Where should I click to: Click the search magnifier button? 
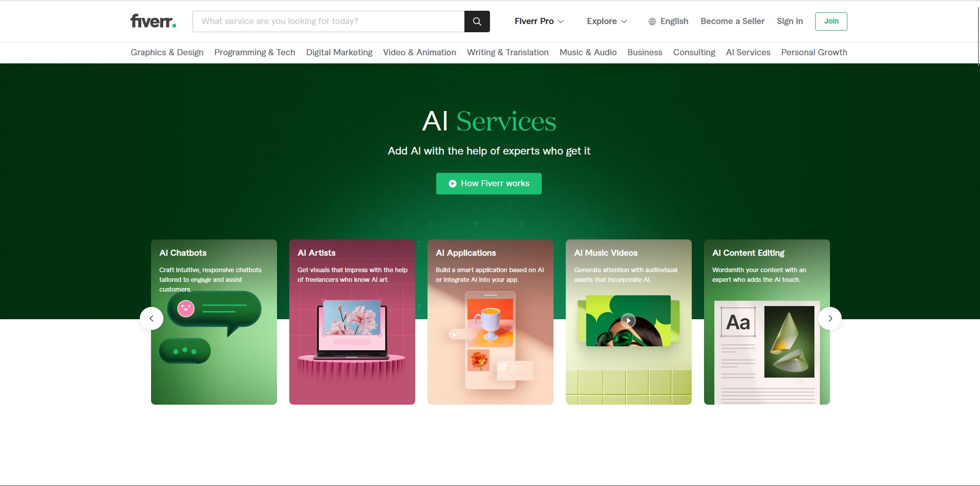(477, 21)
